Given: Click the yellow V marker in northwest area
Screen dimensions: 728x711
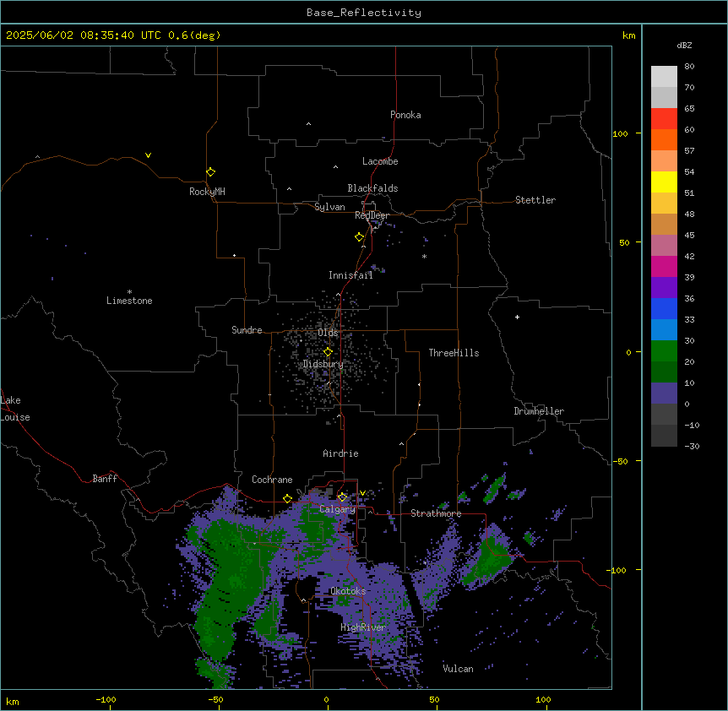Looking at the screenshot, I should point(148,155).
